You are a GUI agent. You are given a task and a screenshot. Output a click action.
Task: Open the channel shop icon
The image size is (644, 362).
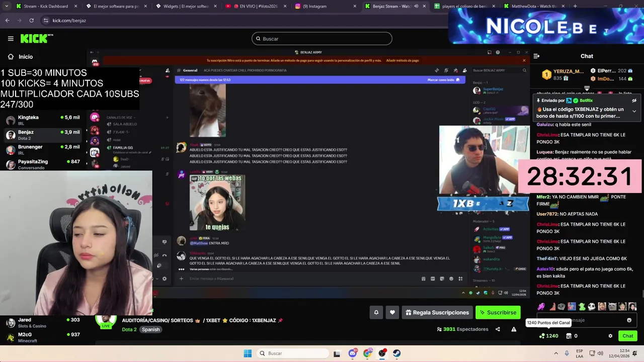(x=569, y=336)
